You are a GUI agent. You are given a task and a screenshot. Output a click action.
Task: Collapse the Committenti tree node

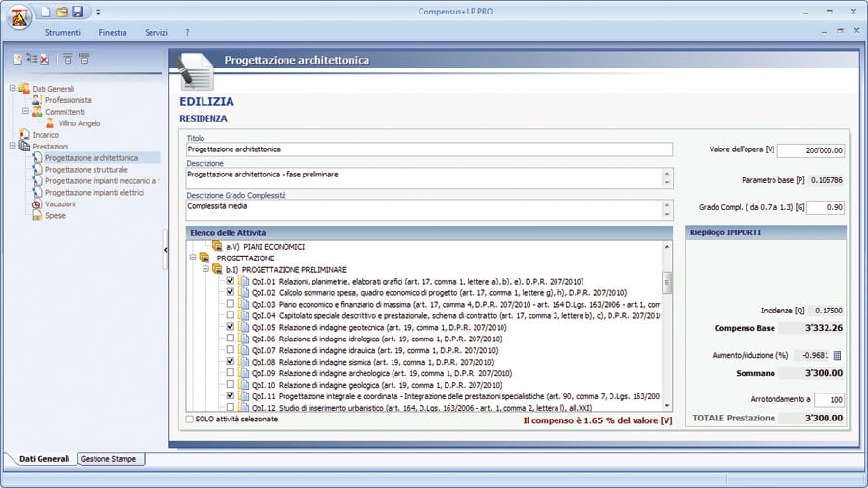[x=25, y=111]
